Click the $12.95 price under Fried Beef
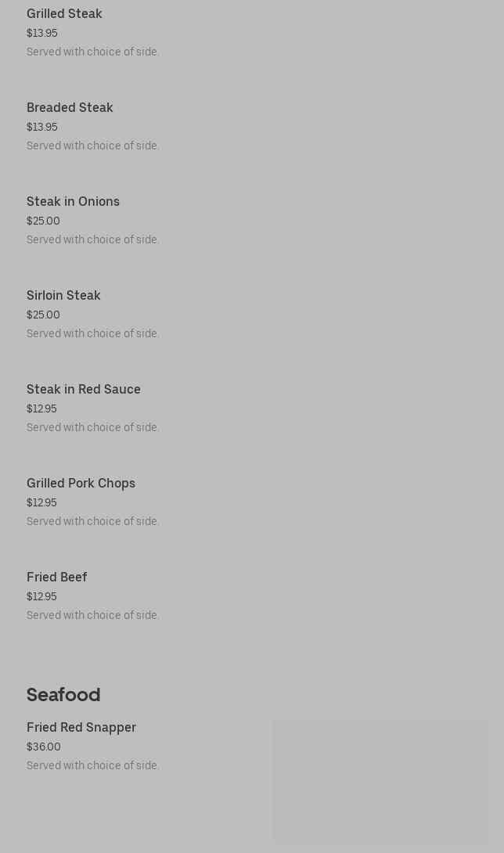Viewport: 504px width, 853px height. tap(41, 597)
